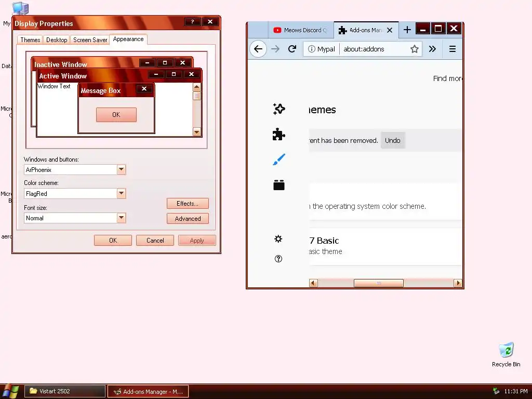Click Add-ons Manager taskbar button

coord(148,392)
